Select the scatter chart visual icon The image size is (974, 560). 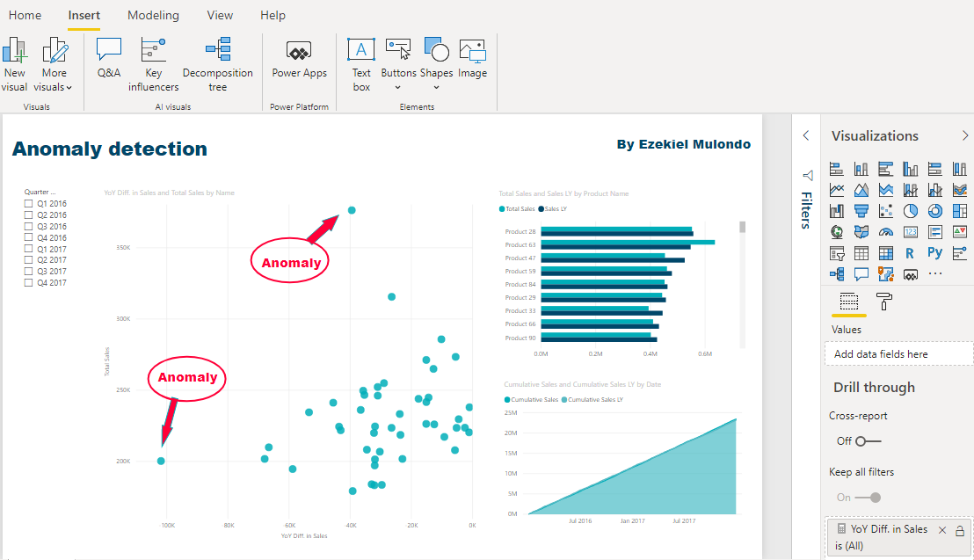[x=886, y=210]
